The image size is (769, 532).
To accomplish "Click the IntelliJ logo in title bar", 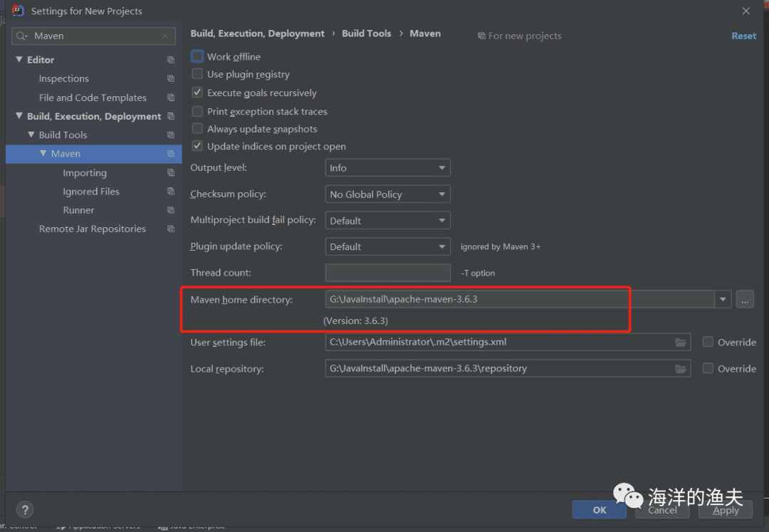I will [x=18, y=11].
